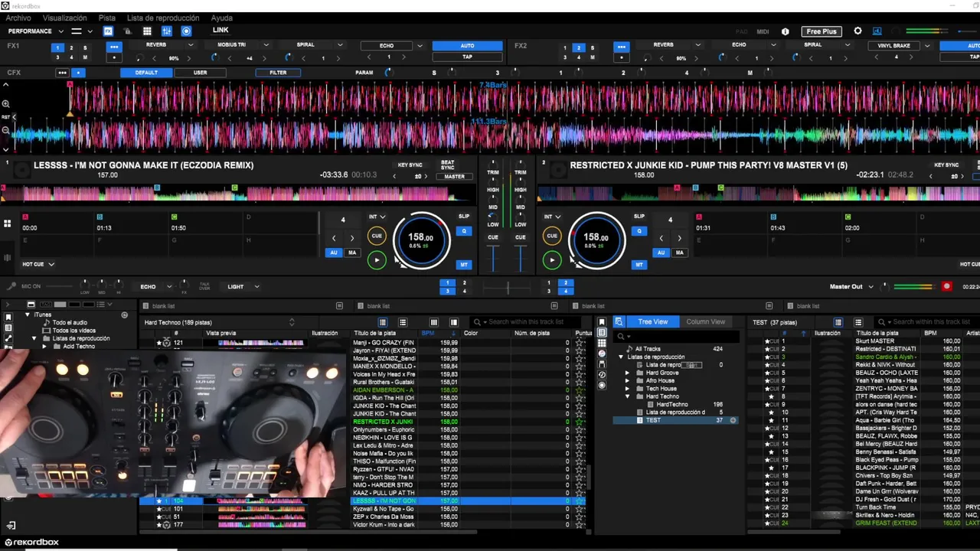This screenshot has height=551, width=980.
Task: Expand the Hard Groove playlist folder
Action: pyautogui.click(x=628, y=373)
